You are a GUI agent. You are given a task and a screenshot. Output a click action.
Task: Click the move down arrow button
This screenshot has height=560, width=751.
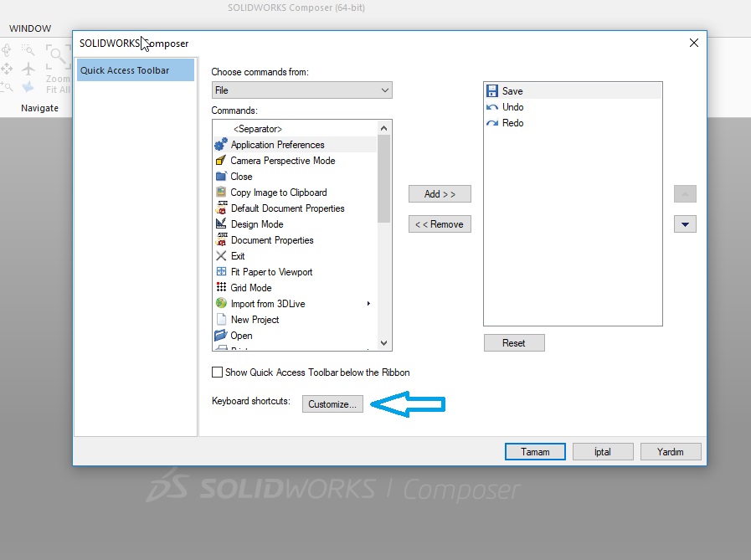click(685, 224)
